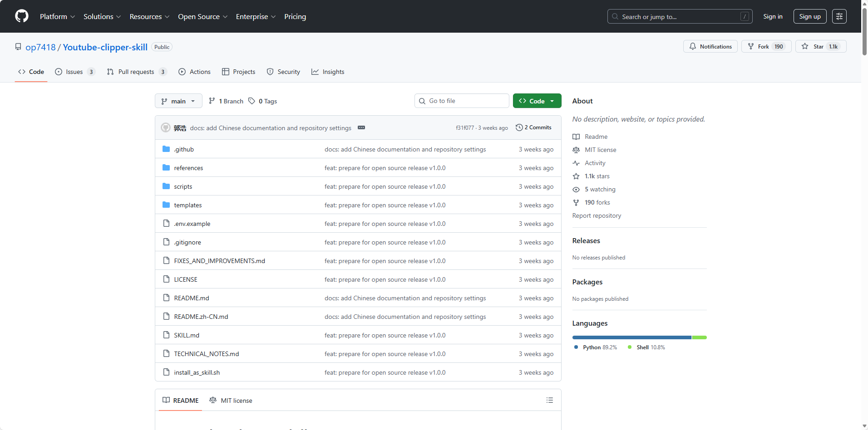Expand the main branch dropdown
This screenshot has width=868, height=430.
tap(179, 101)
